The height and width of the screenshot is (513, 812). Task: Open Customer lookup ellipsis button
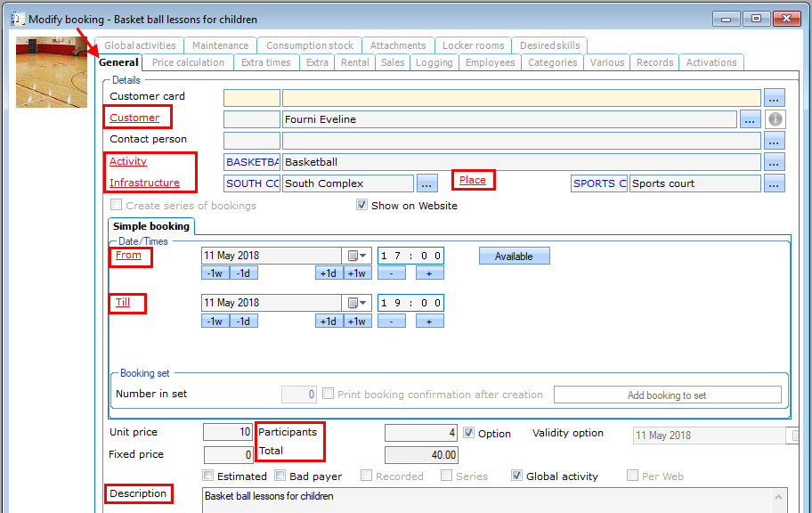coord(750,119)
